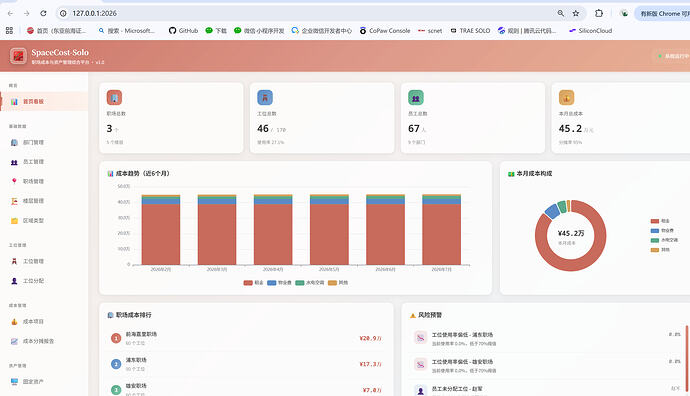Click the chart icon beside 成本趋势 title
The width and height of the screenshot is (690, 396).
coord(110,174)
